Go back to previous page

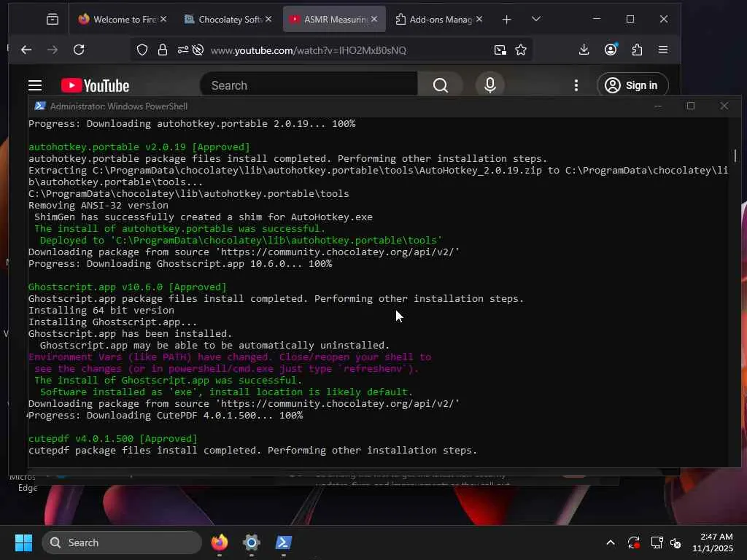pos(27,50)
